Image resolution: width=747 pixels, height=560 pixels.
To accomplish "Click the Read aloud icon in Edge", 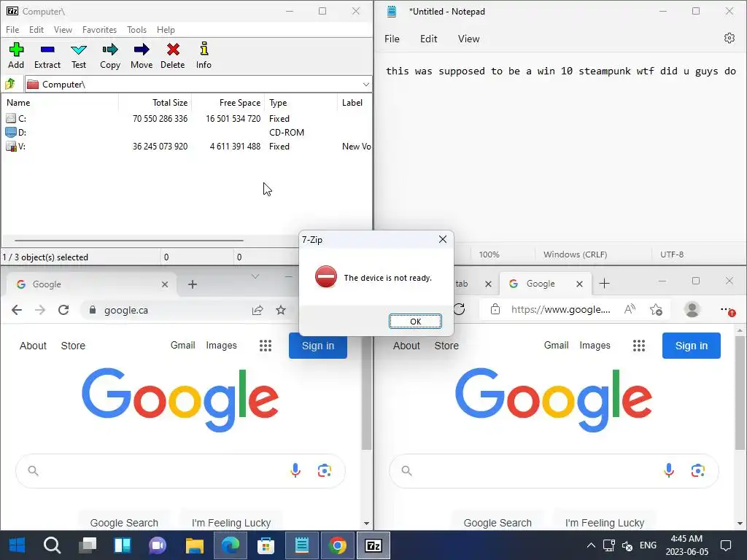I will click(630, 309).
